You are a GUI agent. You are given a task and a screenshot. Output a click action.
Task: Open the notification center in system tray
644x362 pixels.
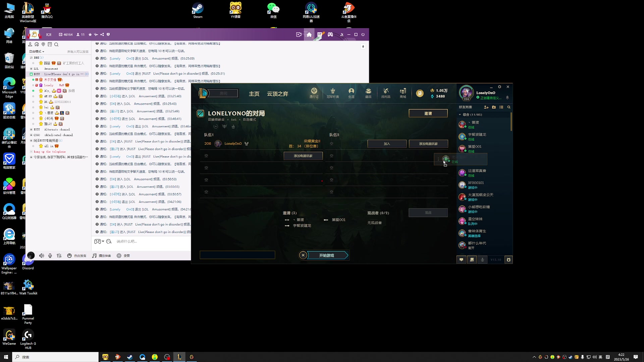click(636, 357)
